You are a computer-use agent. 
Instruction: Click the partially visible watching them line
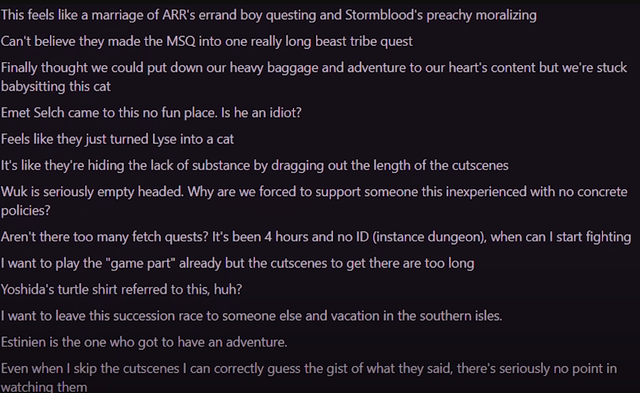click(44, 386)
